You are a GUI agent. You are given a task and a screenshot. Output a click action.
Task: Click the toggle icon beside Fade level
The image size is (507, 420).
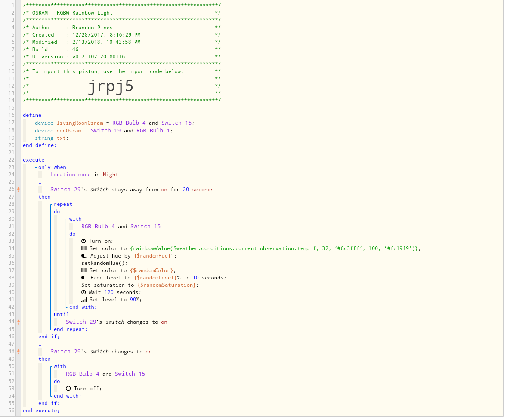pyautogui.click(x=84, y=278)
